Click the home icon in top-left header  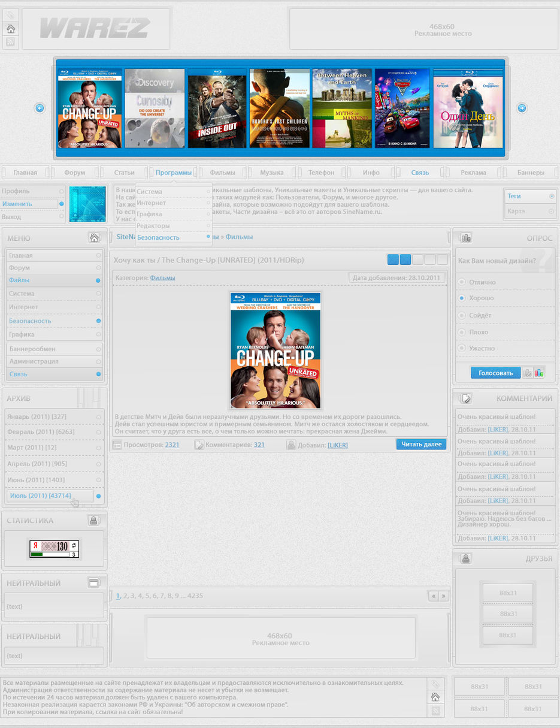click(11, 29)
